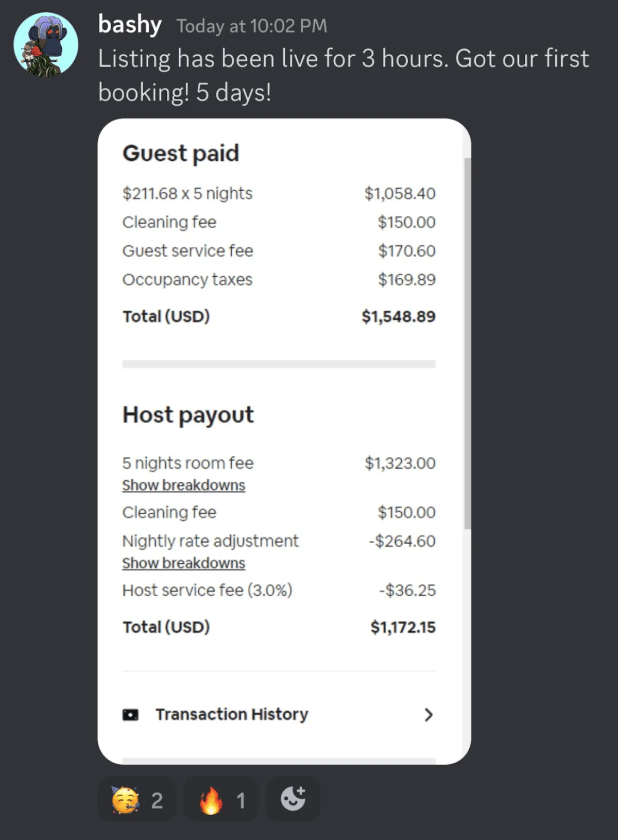Open the add reaction emoji picker
Viewport: 618px width, 840px height.
[x=293, y=799]
